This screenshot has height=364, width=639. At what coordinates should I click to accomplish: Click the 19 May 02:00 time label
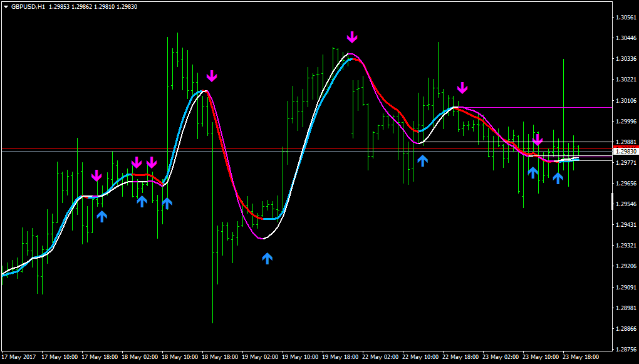260,356
